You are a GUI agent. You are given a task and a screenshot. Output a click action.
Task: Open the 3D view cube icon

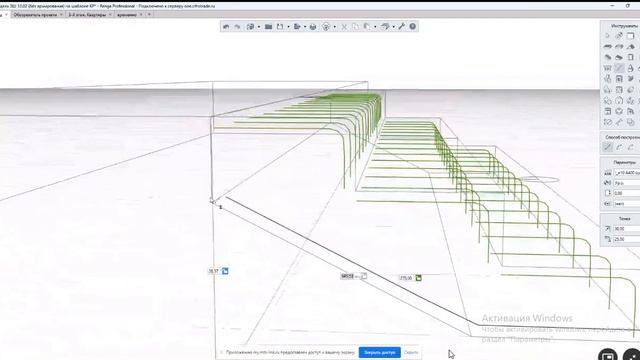250,27
